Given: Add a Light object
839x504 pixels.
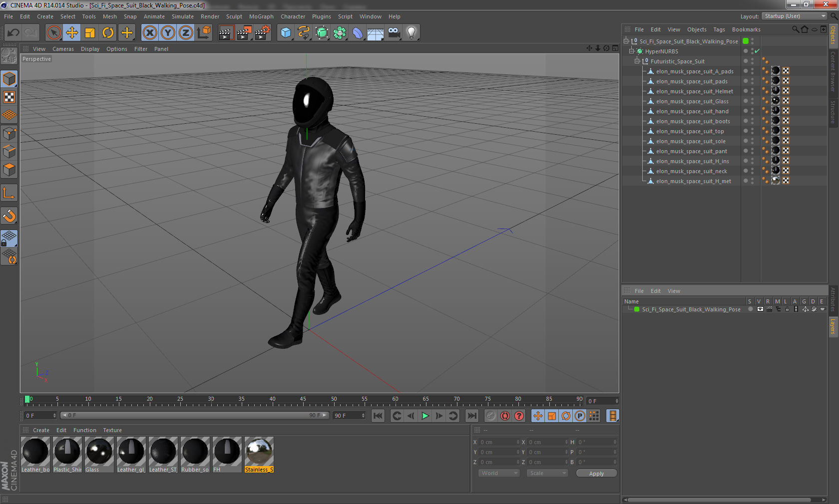Looking at the screenshot, I should 412,33.
